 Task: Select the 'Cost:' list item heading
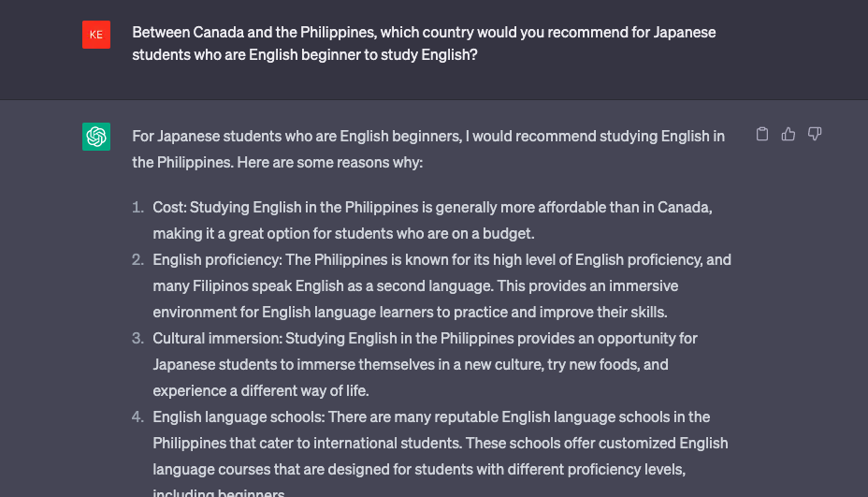[x=170, y=207]
